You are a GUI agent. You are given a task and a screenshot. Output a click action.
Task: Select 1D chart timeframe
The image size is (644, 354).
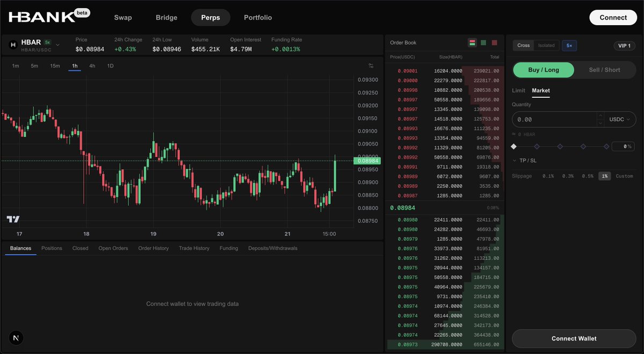click(x=111, y=66)
